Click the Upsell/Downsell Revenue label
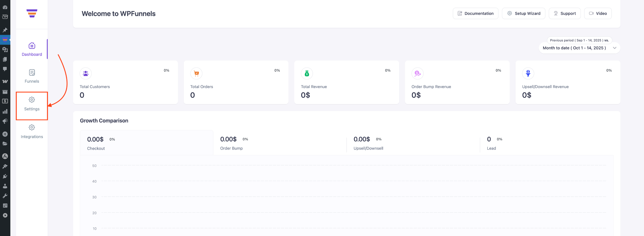 click(545, 87)
